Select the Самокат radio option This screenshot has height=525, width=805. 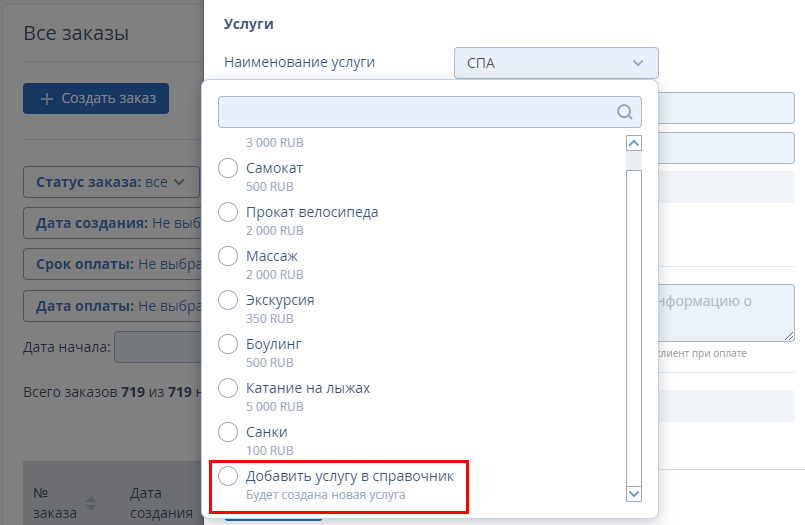(x=228, y=168)
